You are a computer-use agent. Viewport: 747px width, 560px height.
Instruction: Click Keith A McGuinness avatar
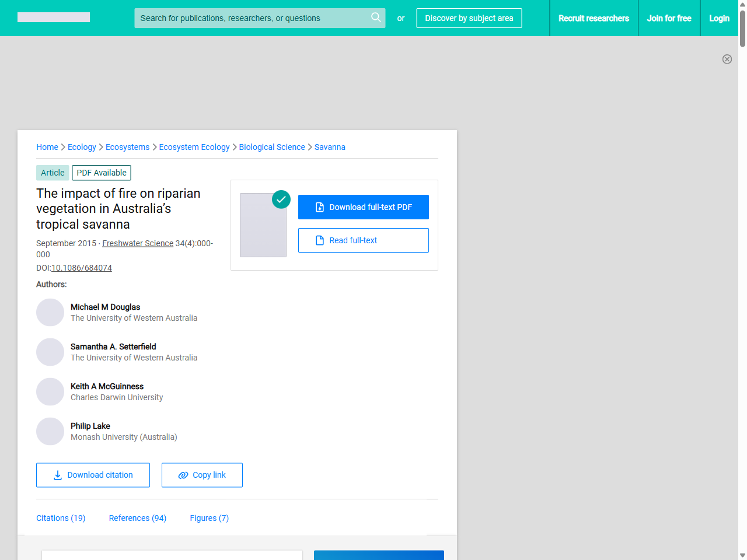[50, 392]
